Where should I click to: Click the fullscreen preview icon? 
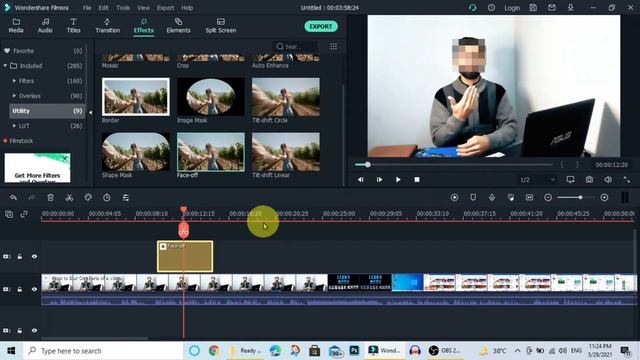(x=627, y=180)
